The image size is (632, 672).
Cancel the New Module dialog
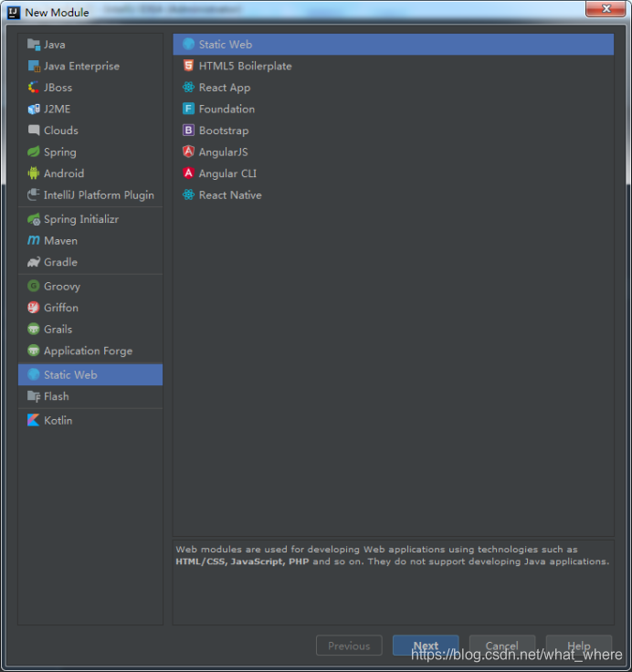pyautogui.click(x=502, y=646)
